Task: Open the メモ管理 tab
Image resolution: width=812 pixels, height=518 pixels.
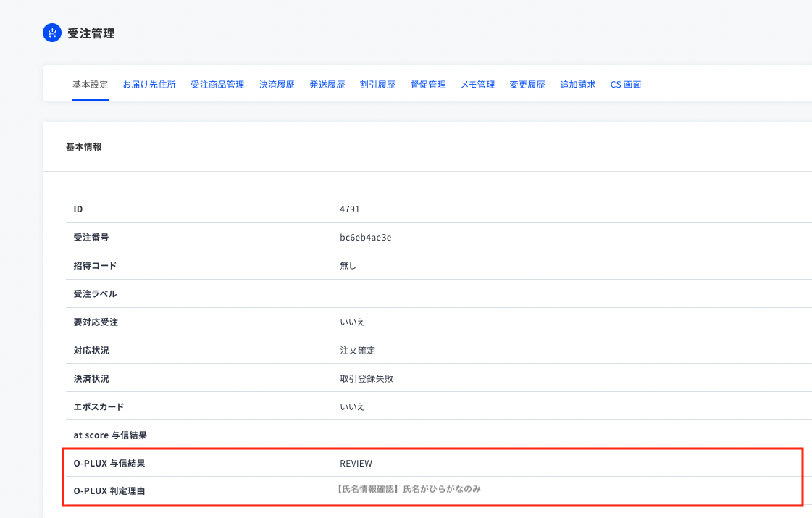Action: point(478,85)
